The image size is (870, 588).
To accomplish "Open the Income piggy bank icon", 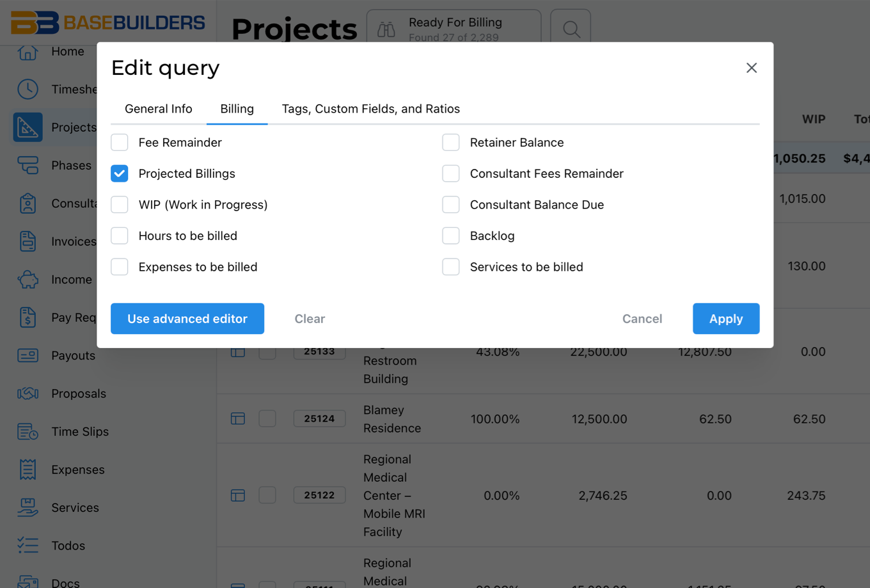I will [28, 279].
